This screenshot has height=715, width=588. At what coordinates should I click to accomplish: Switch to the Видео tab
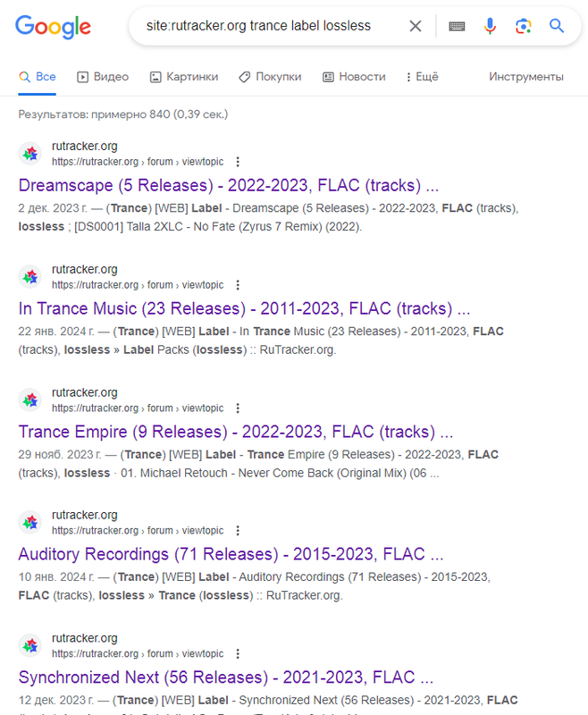coord(103,77)
